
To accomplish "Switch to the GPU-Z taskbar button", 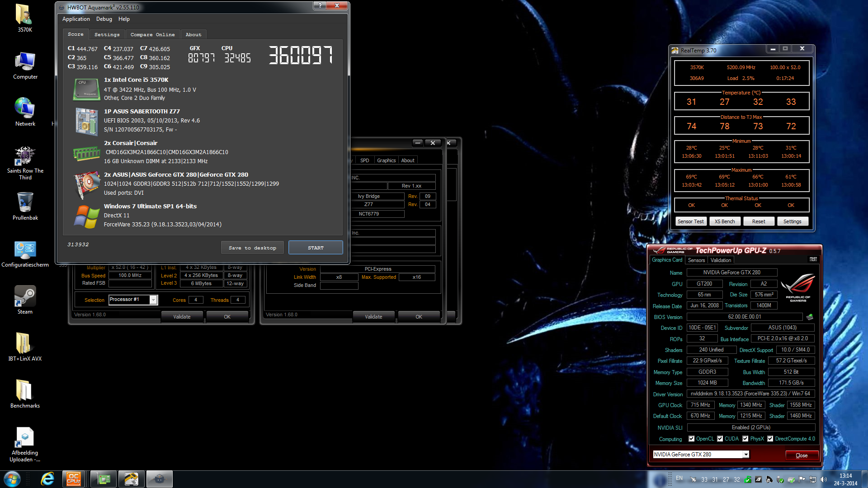I will pyautogui.click(x=104, y=479).
